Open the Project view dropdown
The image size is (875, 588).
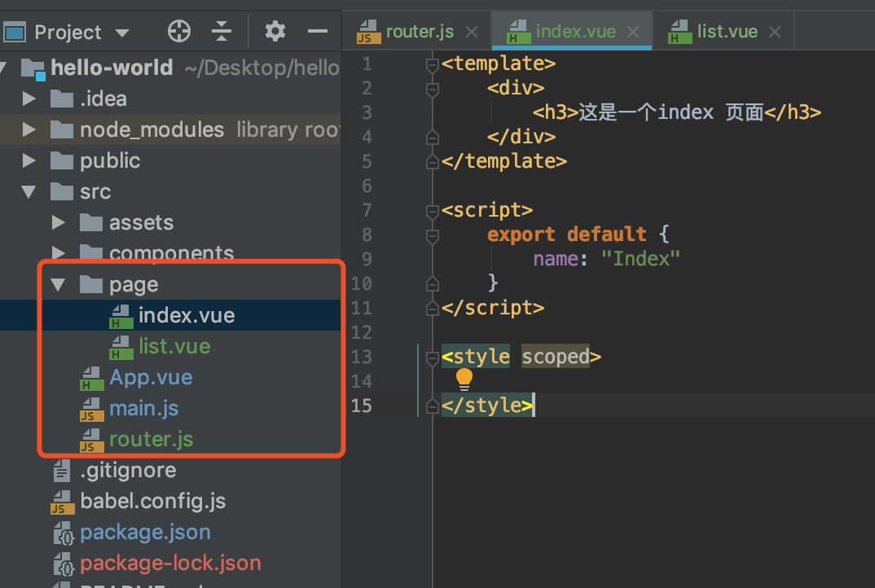tap(122, 33)
